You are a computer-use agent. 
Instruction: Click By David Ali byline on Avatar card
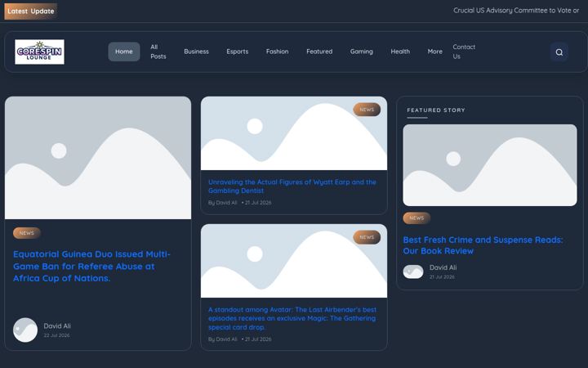223,339
